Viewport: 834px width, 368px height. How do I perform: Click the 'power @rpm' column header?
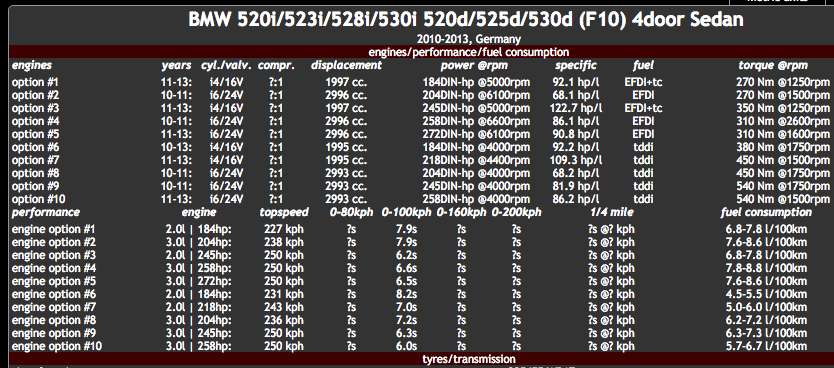pyautogui.click(x=474, y=65)
